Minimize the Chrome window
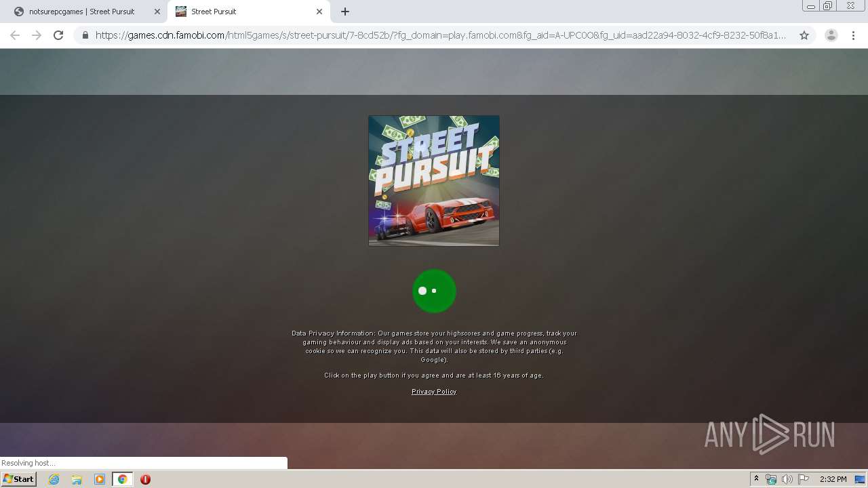 tap(811, 6)
